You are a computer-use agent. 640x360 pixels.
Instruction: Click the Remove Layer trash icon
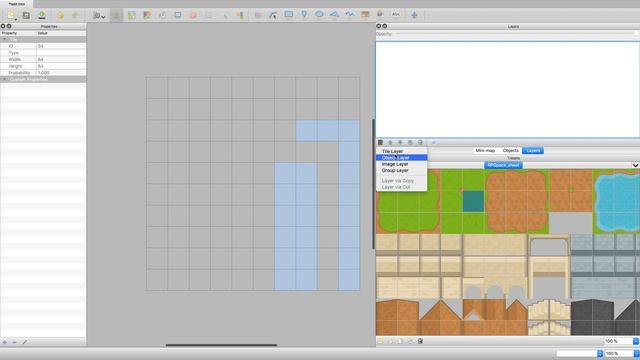click(x=420, y=142)
